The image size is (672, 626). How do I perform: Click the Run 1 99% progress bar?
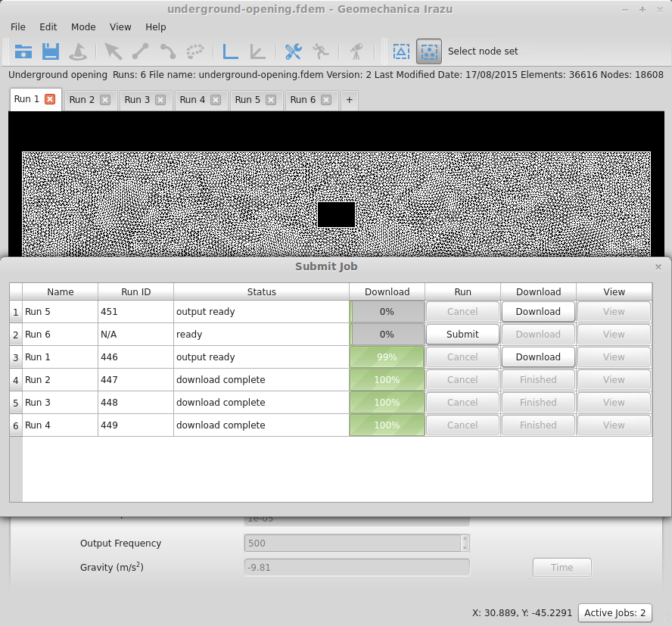tap(387, 357)
